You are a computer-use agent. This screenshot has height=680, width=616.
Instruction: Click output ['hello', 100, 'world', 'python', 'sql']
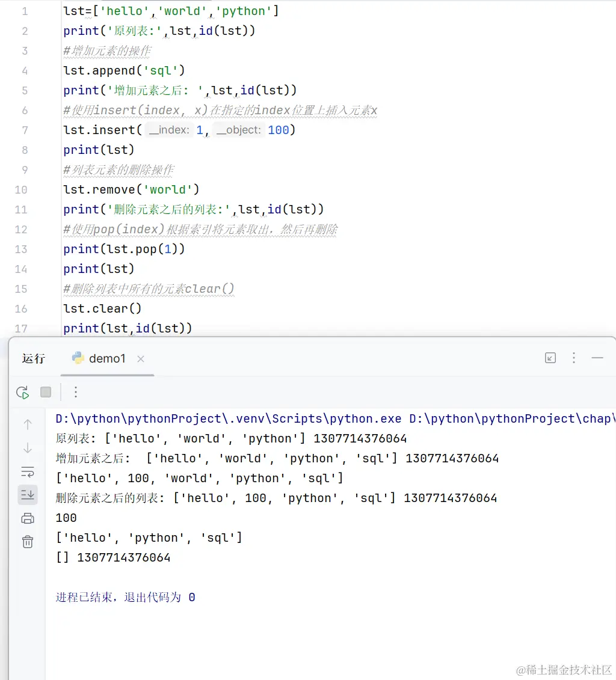pyautogui.click(x=200, y=479)
